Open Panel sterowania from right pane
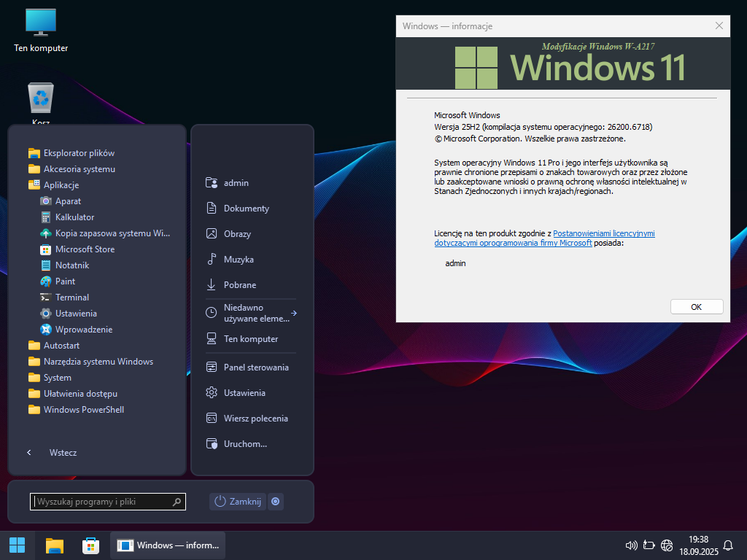This screenshot has height=560, width=747. 255,367
